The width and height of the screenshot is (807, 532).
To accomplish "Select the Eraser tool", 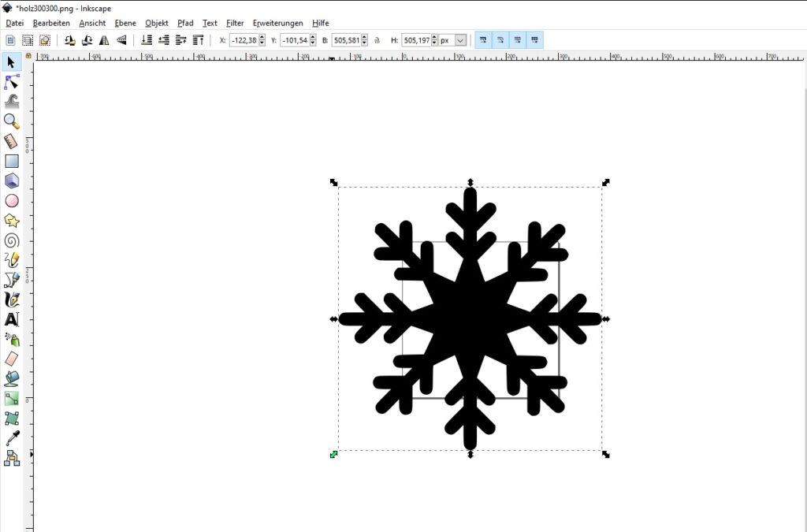I will (11, 359).
